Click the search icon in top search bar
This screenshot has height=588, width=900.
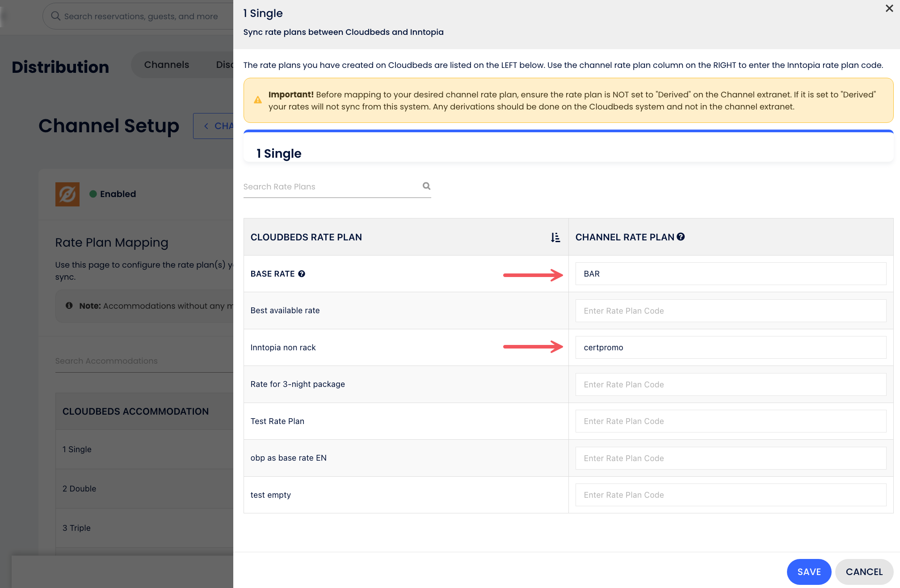click(x=55, y=16)
